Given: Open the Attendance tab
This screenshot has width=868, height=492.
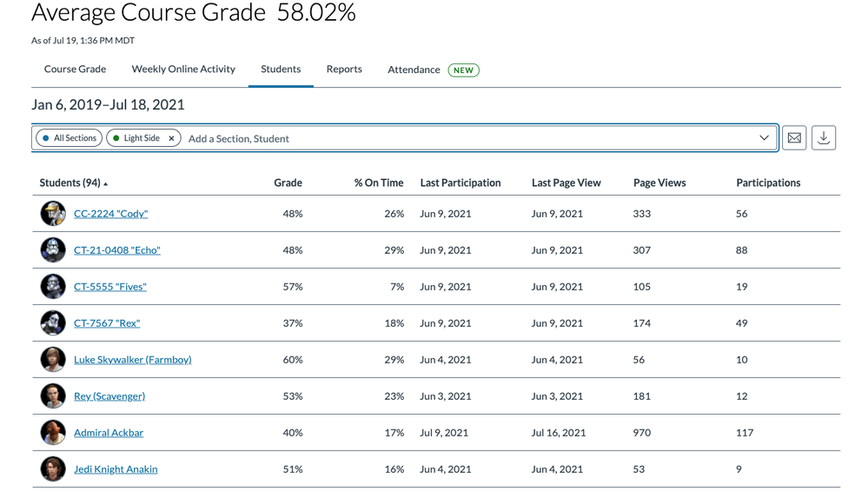Looking at the screenshot, I should pos(414,70).
